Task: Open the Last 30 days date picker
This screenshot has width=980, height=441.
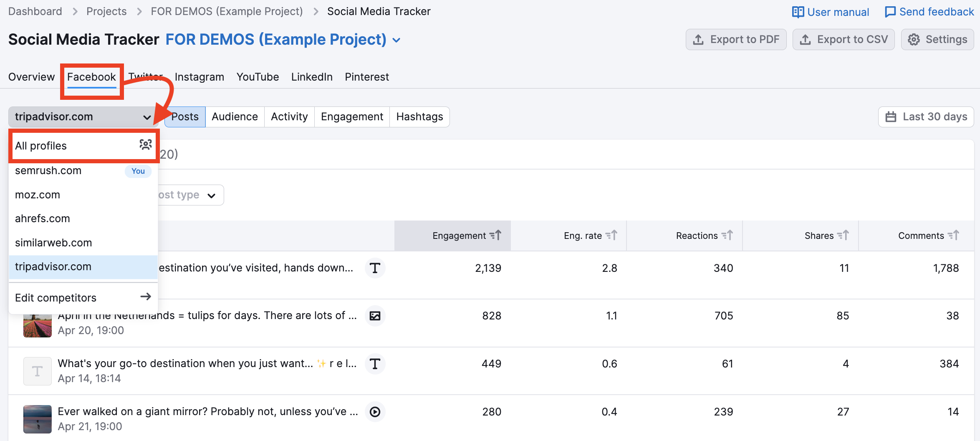Action: click(x=926, y=117)
